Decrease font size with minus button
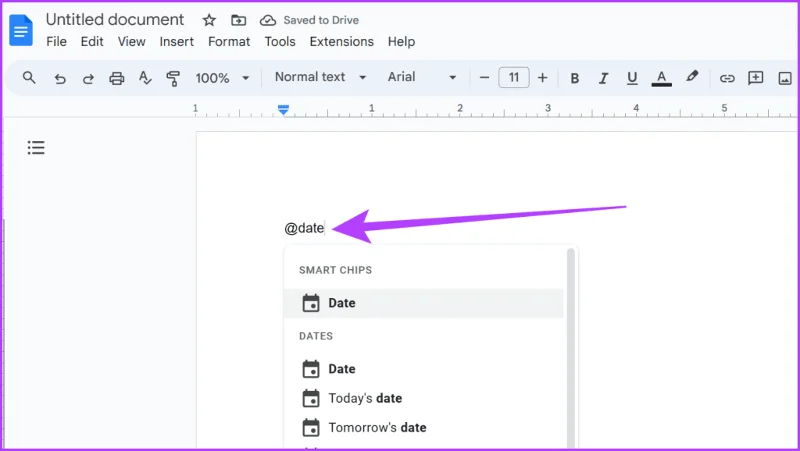 tap(484, 78)
